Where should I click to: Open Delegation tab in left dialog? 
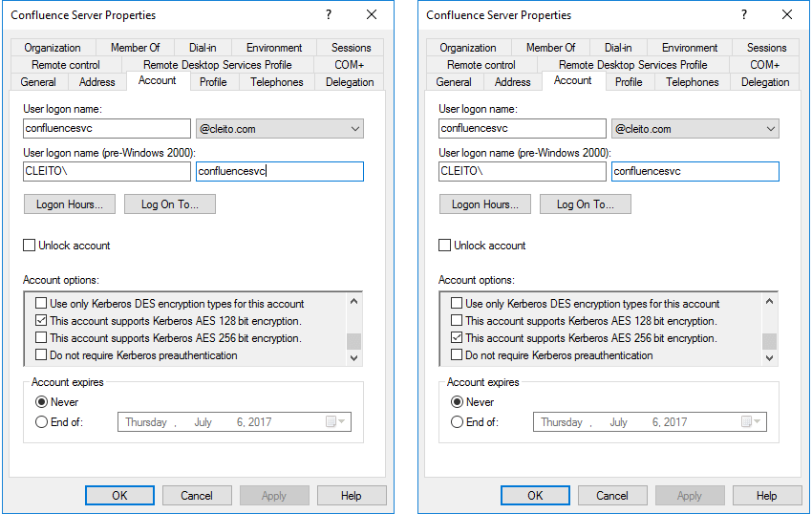(350, 82)
